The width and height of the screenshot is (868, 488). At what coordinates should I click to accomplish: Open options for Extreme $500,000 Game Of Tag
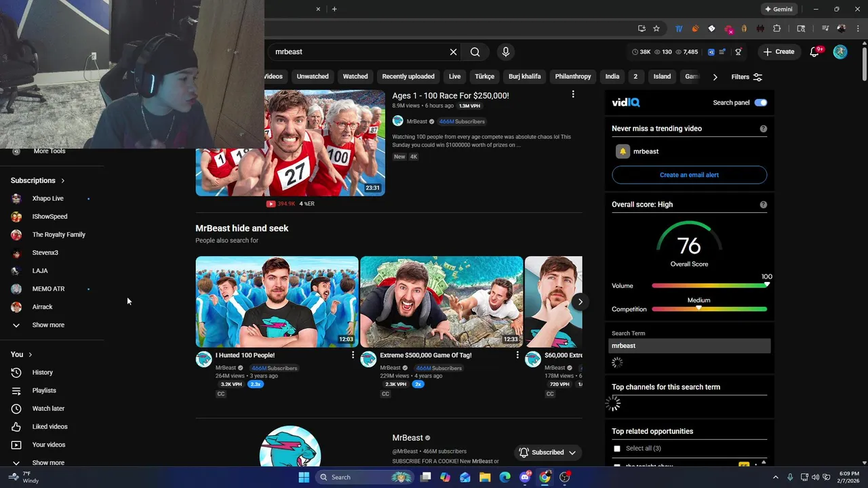point(517,355)
